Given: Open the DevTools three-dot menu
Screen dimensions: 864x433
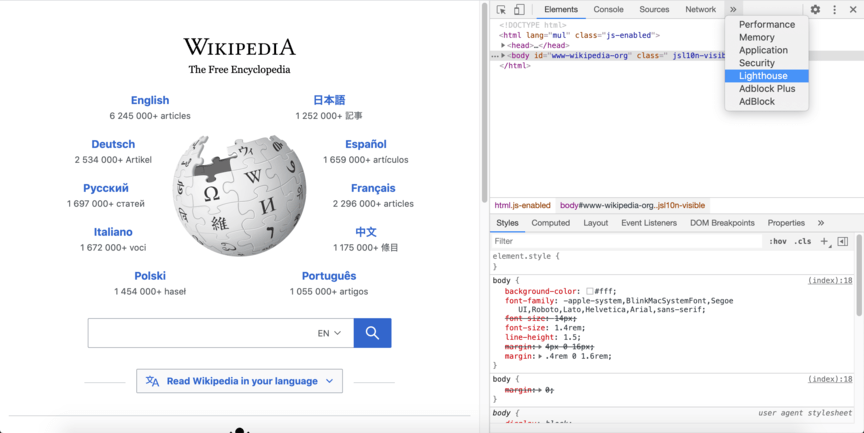Looking at the screenshot, I should (x=834, y=9).
